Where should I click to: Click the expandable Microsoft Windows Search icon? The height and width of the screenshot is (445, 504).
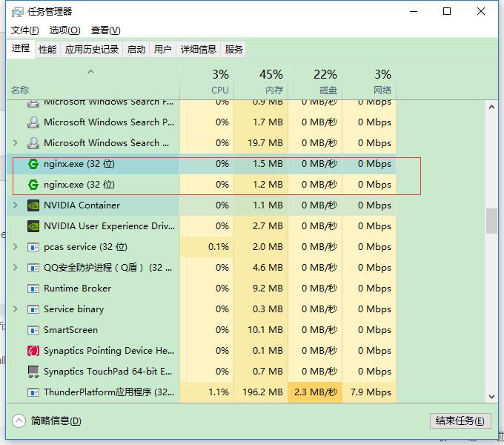click(x=33, y=143)
